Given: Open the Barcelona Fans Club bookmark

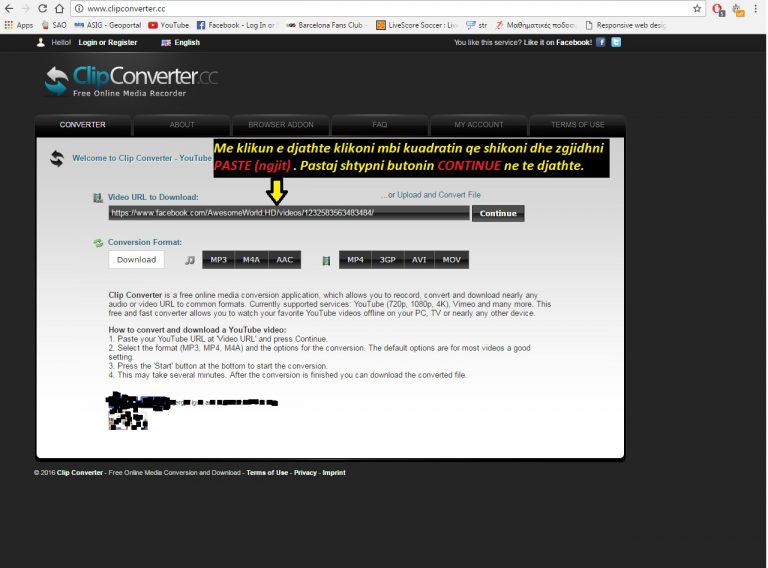Looking at the screenshot, I should [x=325, y=25].
